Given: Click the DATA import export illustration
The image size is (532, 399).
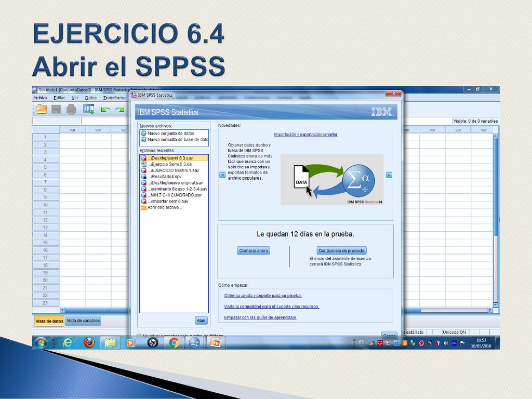Looking at the screenshot, I should pyautogui.click(x=332, y=179).
